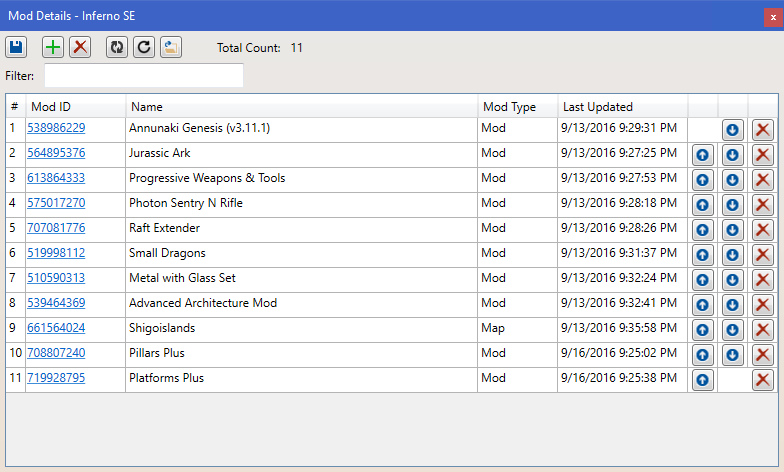The width and height of the screenshot is (784, 472).
Task: Click the circular arrow reload toolbar icon
Action: pos(144,48)
